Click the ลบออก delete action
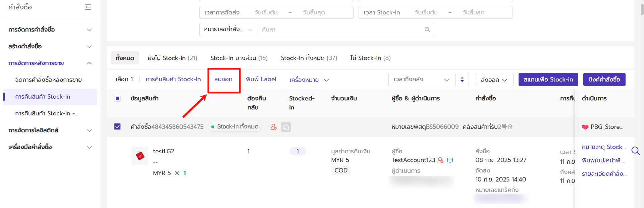Viewport: 644px width, 208px height. coord(223,79)
